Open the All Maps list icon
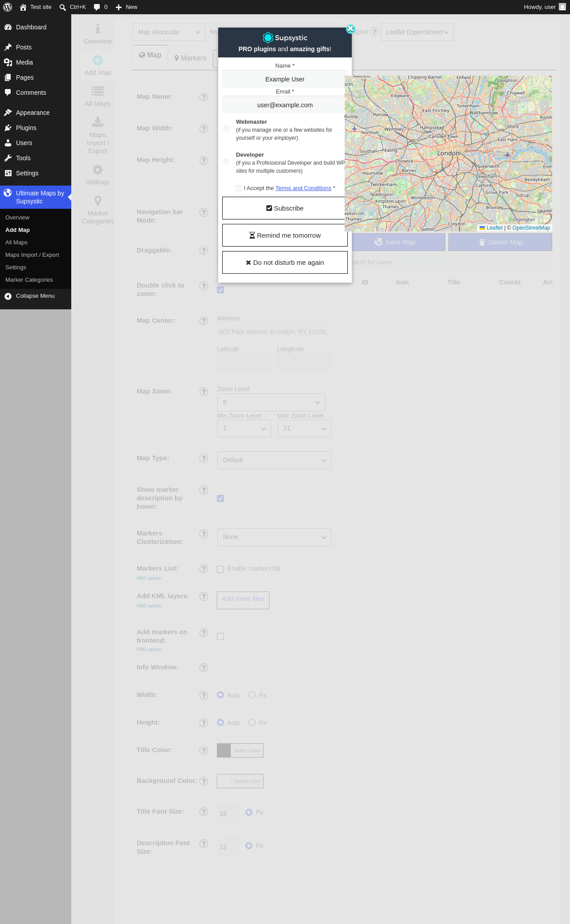Viewport: 570px width, 924px height. (98, 91)
